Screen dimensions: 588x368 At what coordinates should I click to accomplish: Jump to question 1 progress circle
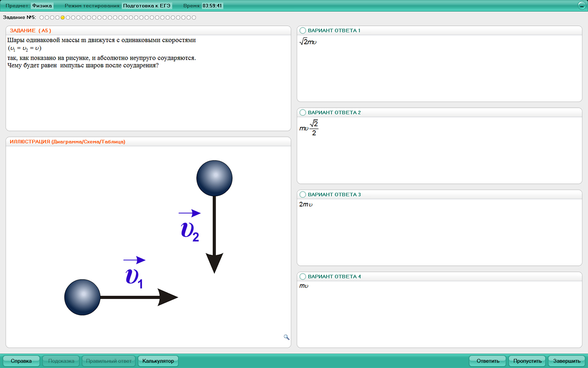coord(41,17)
